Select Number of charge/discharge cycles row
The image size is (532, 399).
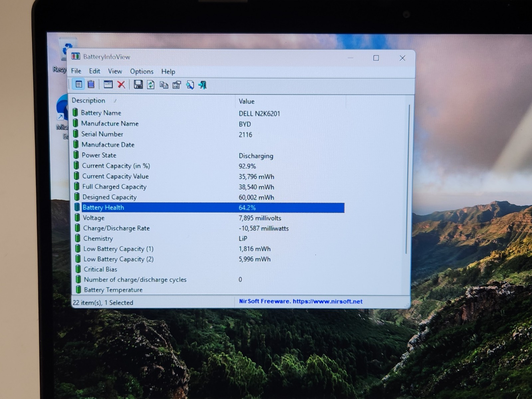210,279
